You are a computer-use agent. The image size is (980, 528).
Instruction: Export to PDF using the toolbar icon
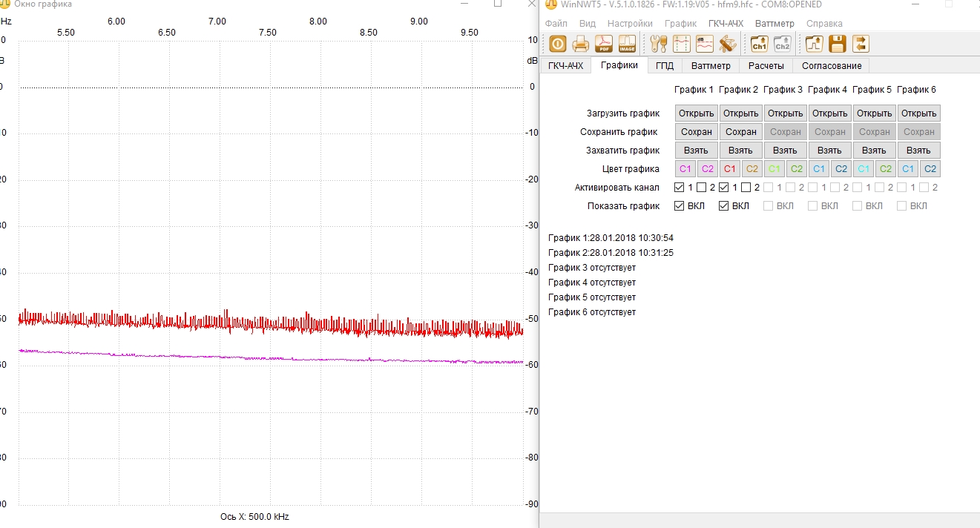(x=604, y=44)
